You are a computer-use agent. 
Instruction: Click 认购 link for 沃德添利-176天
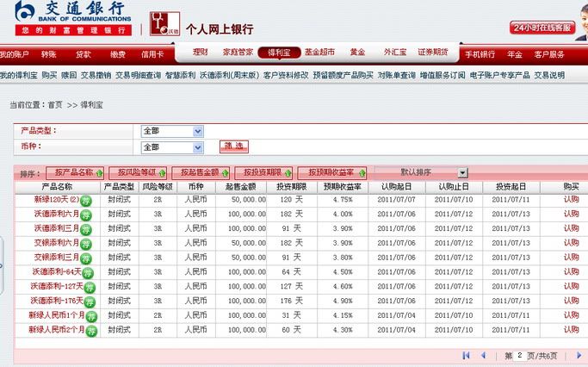[x=571, y=301]
